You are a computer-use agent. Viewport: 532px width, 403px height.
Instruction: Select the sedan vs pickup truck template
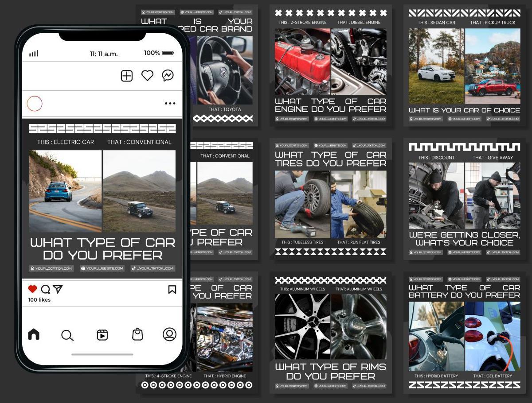point(464,66)
